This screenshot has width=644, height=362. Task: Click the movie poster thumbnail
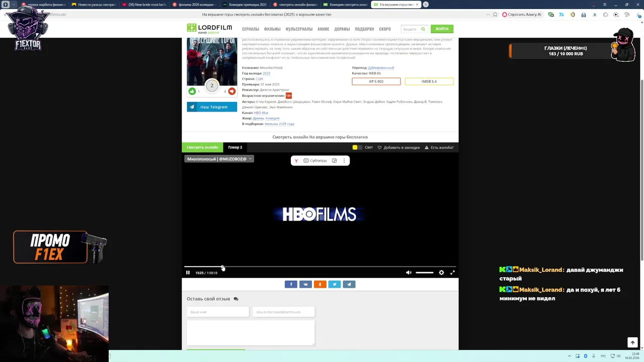[x=212, y=61]
